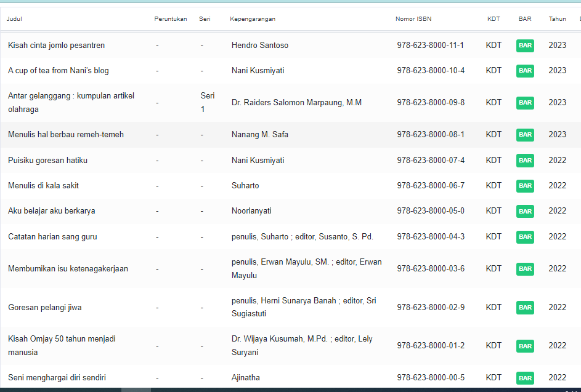Click the Tahun column header
The image size is (581, 392).
[557, 19]
